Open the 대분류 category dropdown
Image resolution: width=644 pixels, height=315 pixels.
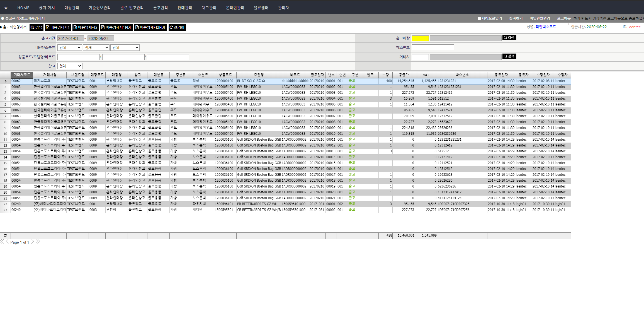click(x=69, y=48)
